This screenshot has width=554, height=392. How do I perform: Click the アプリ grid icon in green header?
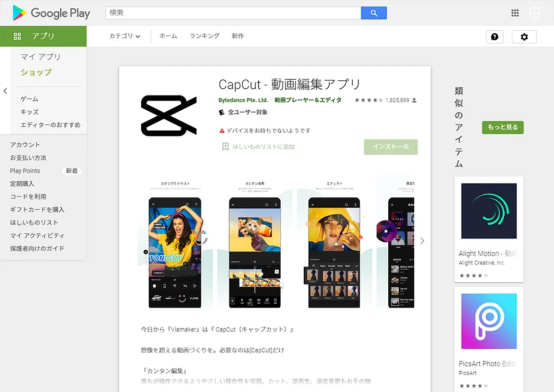pyautogui.click(x=17, y=36)
